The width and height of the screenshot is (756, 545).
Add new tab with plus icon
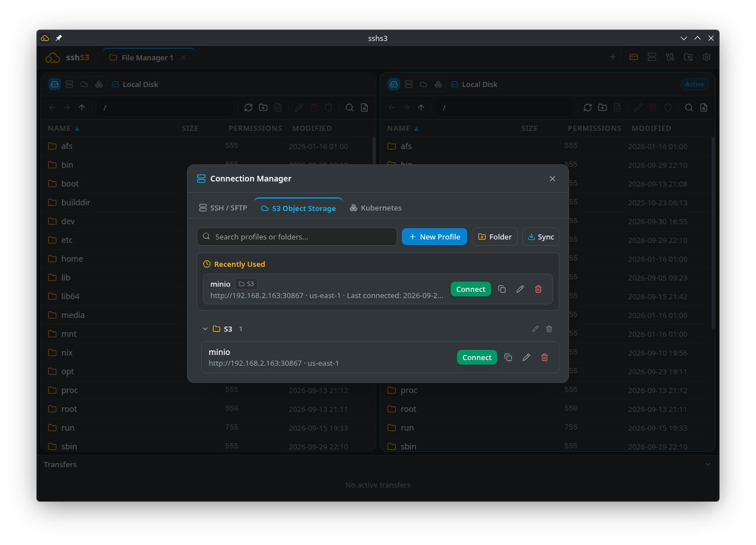tap(613, 57)
